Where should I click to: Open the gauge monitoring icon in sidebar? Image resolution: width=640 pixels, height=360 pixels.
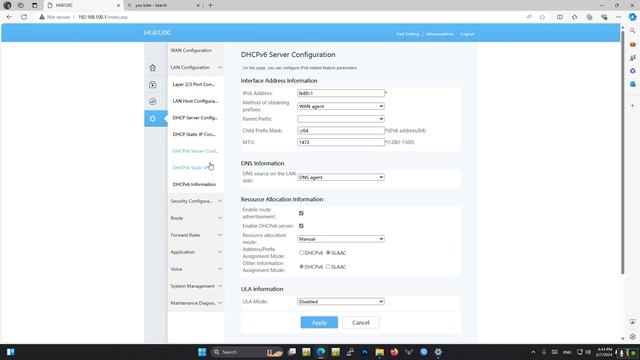click(x=153, y=102)
